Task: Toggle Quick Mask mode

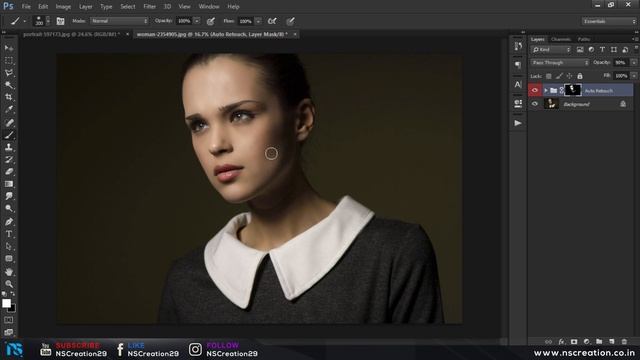Action: pyautogui.click(x=9, y=320)
